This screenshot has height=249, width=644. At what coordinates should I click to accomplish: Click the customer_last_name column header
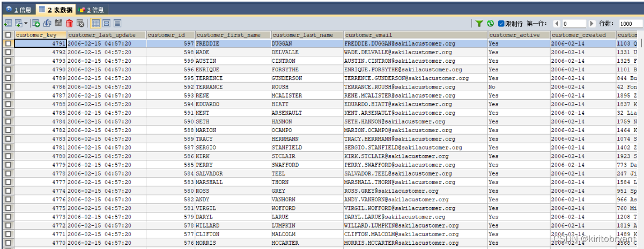[307, 35]
